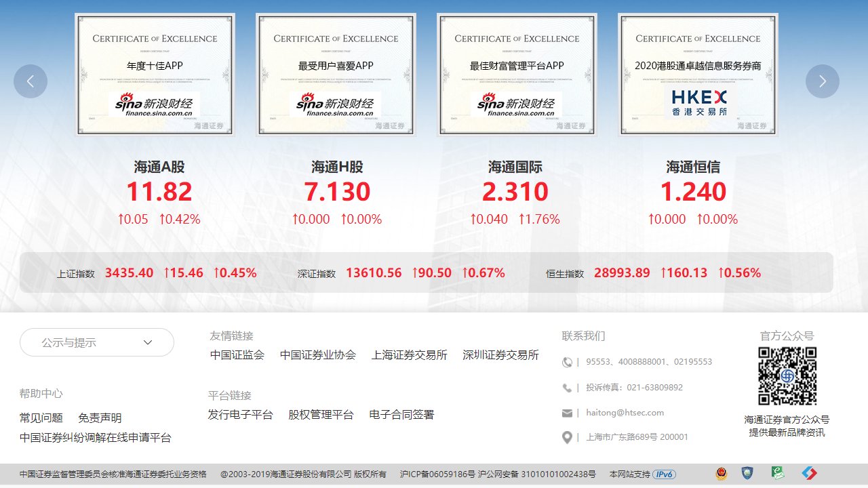Viewport: 868px width, 488px height.
Task: Click email address haitong@htsec.com
Action: (625, 413)
